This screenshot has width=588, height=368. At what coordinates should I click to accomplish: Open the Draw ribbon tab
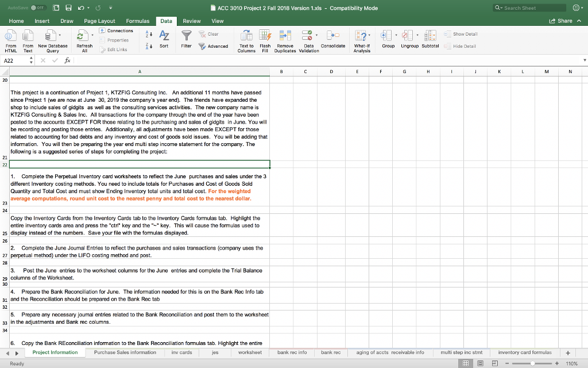click(x=67, y=21)
